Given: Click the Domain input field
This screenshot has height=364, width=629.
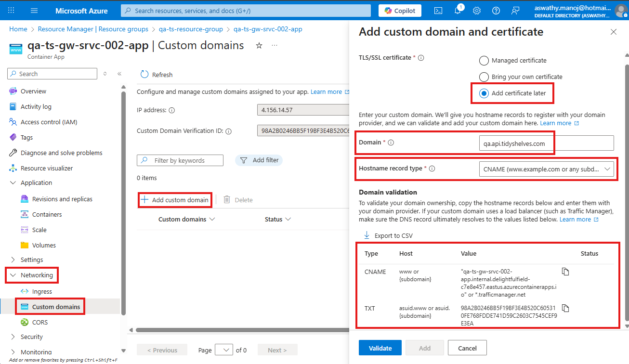Looking at the screenshot, I should coord(547,143).
